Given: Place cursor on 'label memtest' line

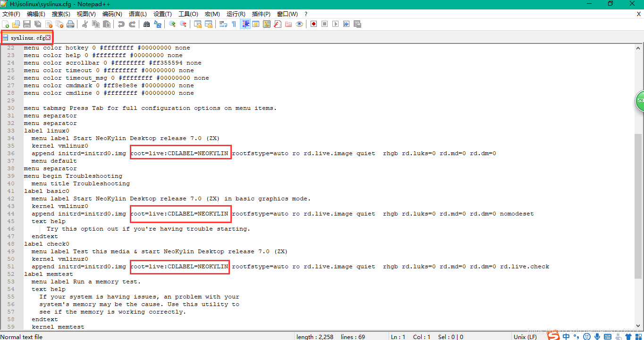Looking at the screenshot, I should coord(49,274).
